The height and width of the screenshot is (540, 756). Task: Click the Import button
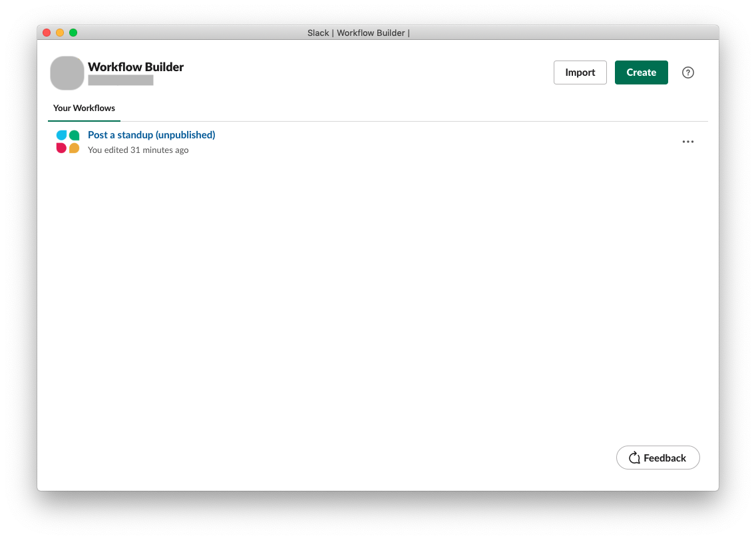[x=580, y=72]
